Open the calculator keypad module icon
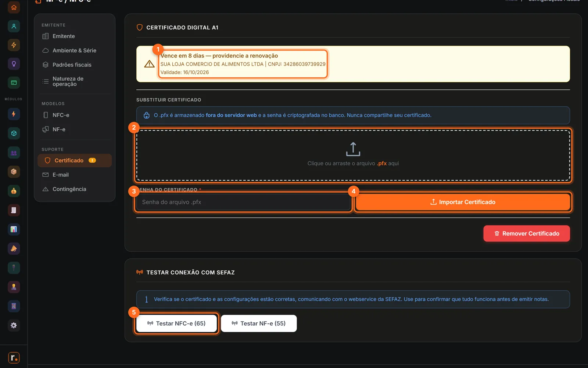The height and width of the screenshot is (368, 588). click(x=14, y=306)
